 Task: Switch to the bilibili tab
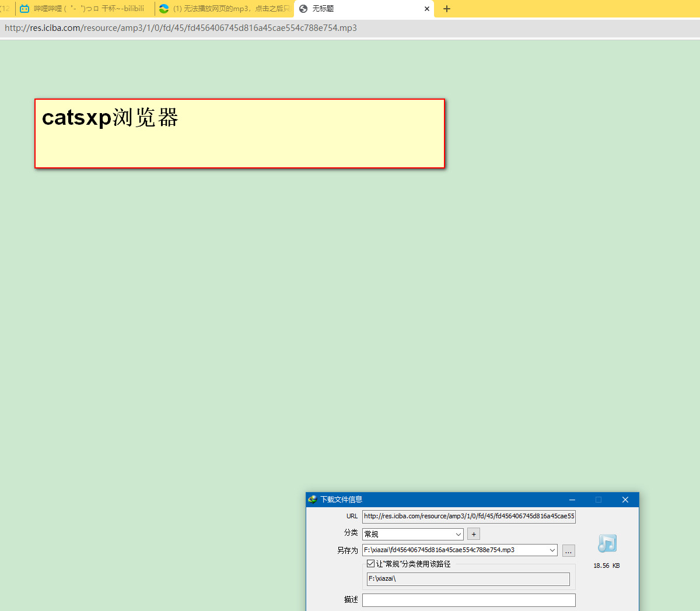click(x=85, y=9)
